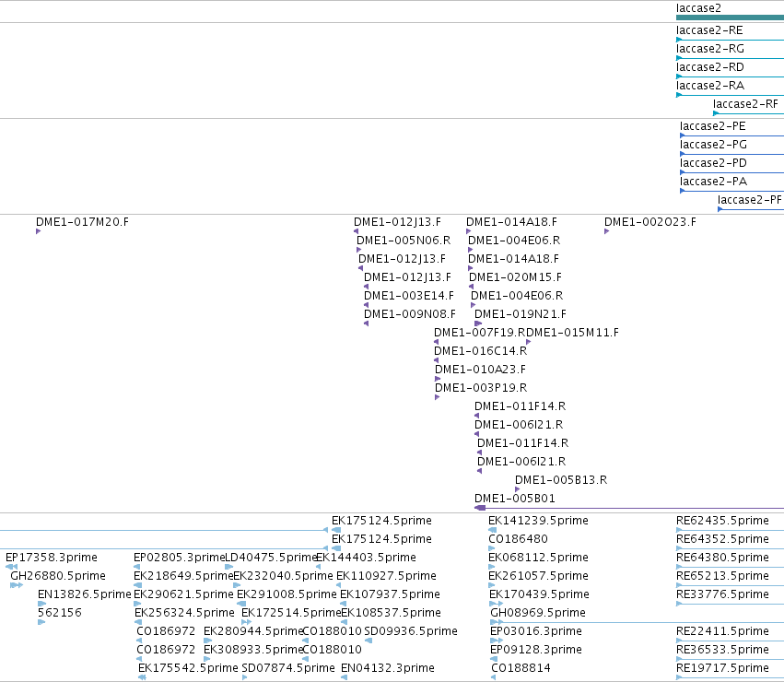The image size is (784, 682).
Task: Select the GH26880.5prime EST
Action: tap(58, 576)
